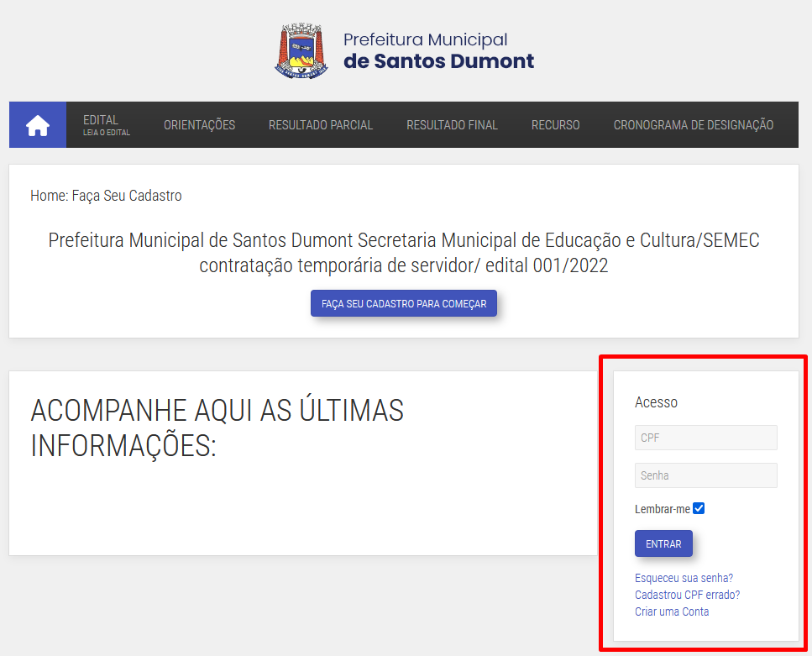Uncheck the Lembrar-me checkbox
Image resolution: width=812 pixels, height=656 pixels.
pos(699,508)
